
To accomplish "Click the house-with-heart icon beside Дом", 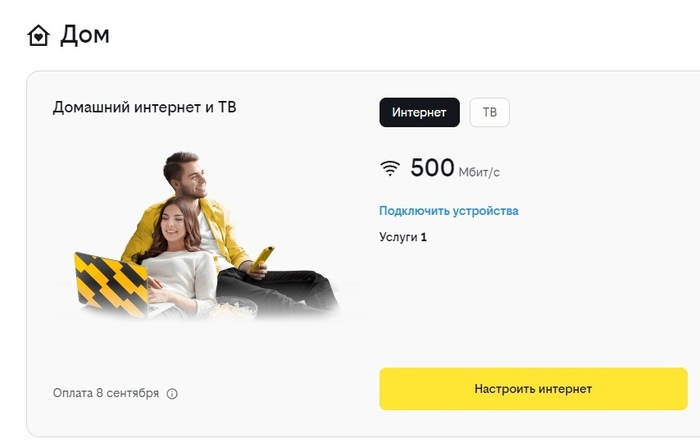I will click(x=38, y=35).
